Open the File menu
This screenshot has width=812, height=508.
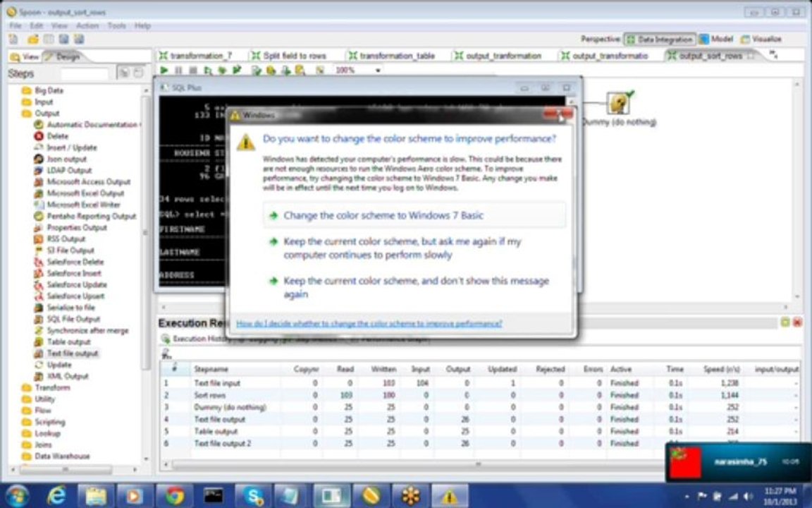pyautogui.click(x=15, y=25)
